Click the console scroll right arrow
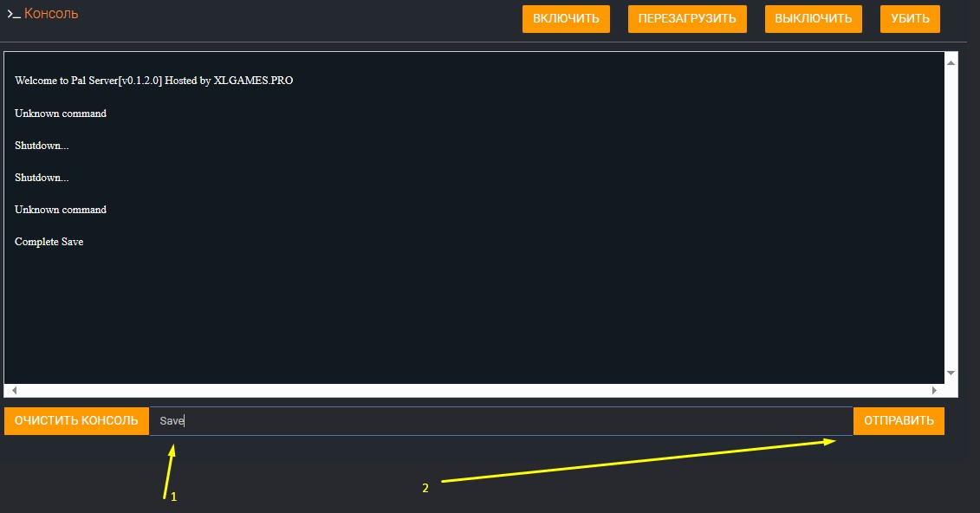 (934, 391)
